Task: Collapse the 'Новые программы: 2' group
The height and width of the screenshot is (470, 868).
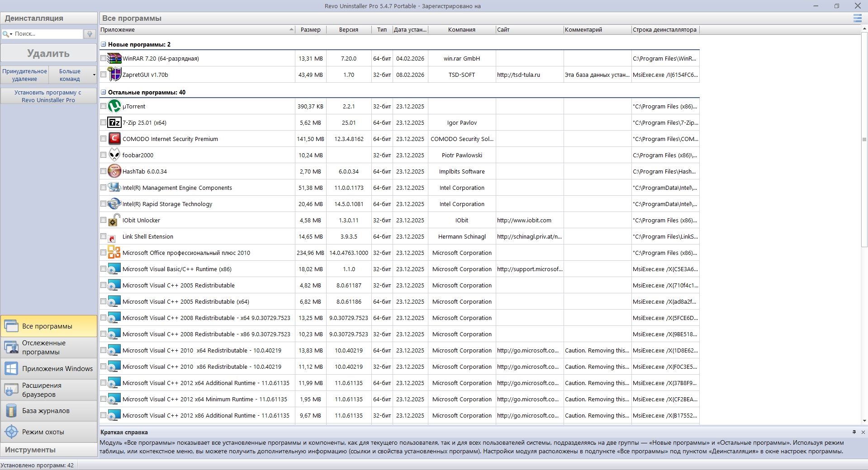Action: tap(104, 44)
